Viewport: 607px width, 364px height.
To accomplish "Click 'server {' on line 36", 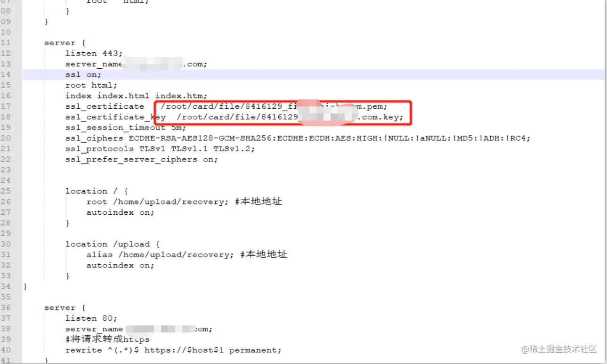I will (x=65, y=307).
